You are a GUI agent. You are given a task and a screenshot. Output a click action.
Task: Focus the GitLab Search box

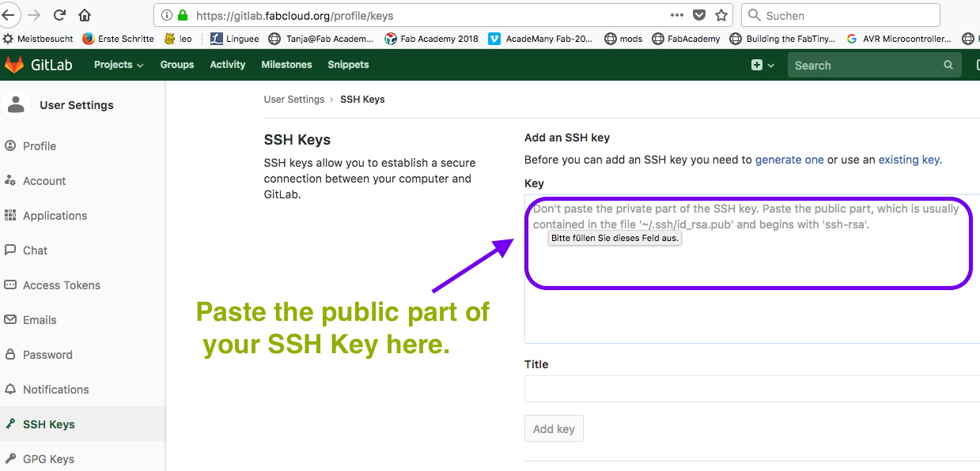click(874, 66)
